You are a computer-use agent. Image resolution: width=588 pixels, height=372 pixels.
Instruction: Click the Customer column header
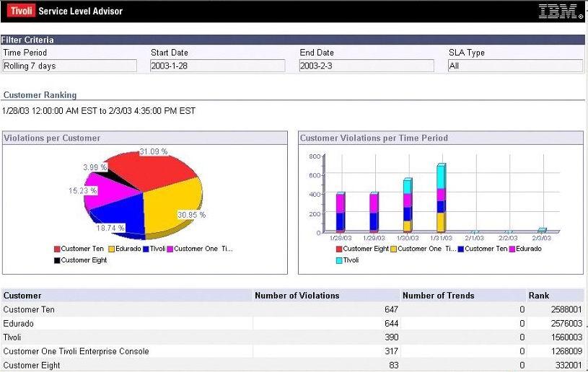[22, 296]
